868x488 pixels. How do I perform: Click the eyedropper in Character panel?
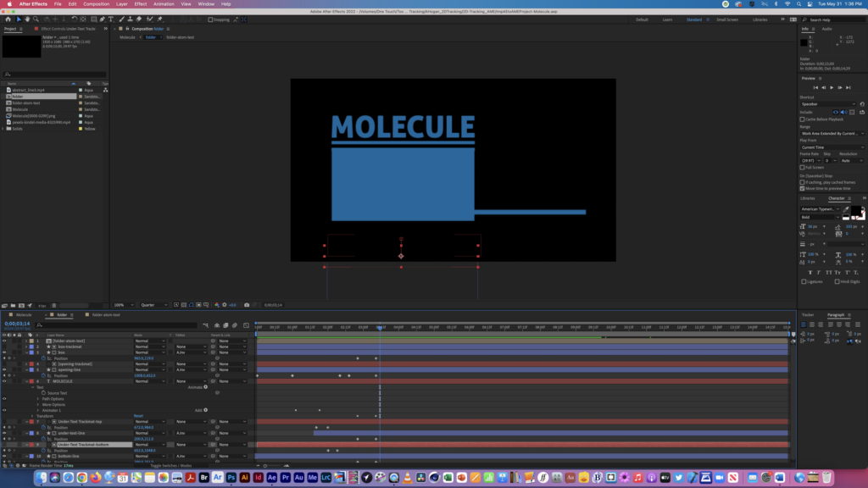coord(847,209)
